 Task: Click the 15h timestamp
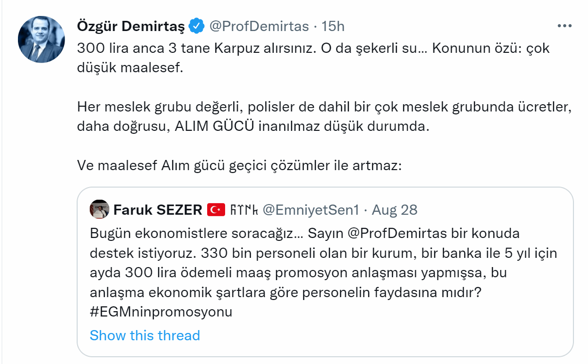pyautogui.click(x=333, y=26)
